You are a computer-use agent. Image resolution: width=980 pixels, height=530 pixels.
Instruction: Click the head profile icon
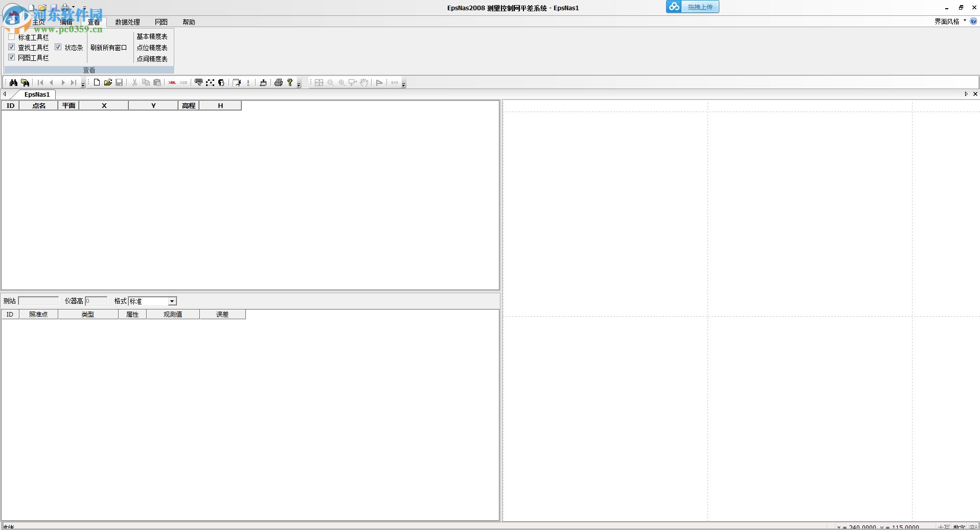coord(221,82)
